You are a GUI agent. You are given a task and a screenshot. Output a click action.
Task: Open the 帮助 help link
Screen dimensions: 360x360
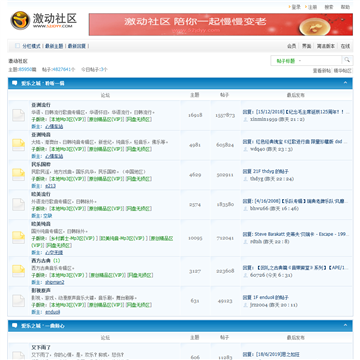(x=345, y=7)
